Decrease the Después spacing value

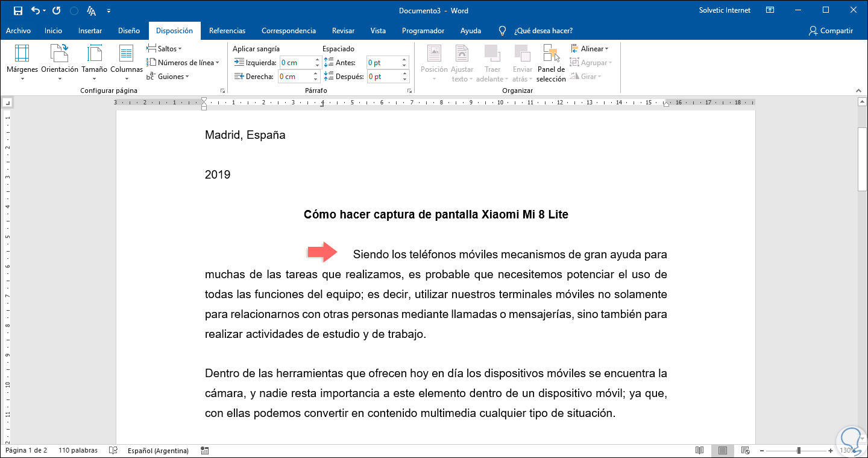tap(405, 80)
